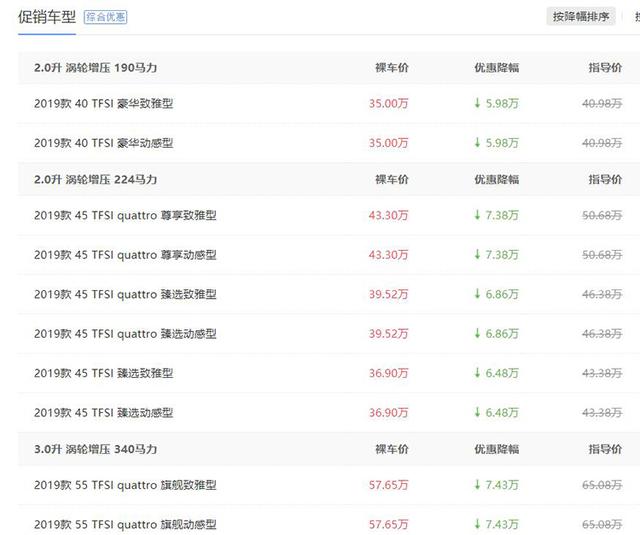The height and width of the screenshot is (535, 640).
Task: Click 65.08万 guide price of 旗舰动感型
Action: click(x=602, y=524)
